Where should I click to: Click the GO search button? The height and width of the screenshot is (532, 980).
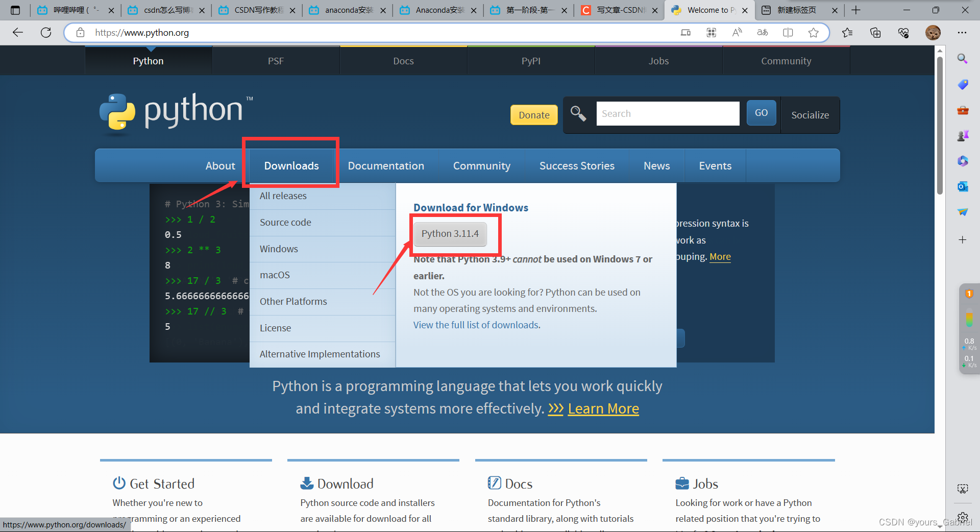pos(761,113)
